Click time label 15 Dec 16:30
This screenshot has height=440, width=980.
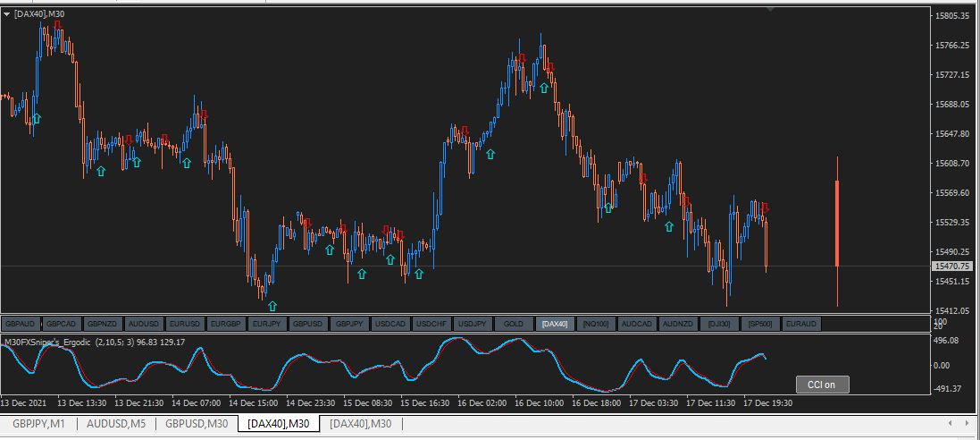[x=425, y=403]
